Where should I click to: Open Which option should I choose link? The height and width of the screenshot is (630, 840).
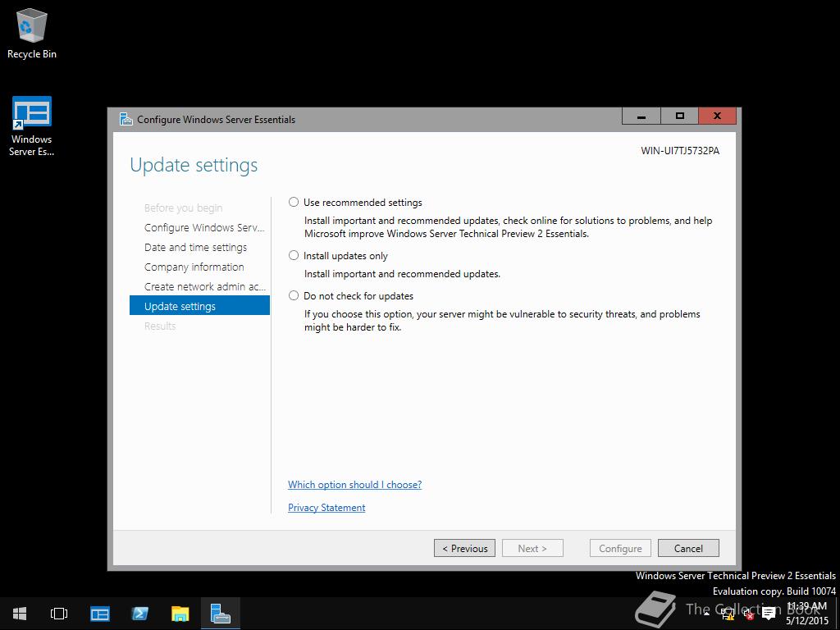[354, 484]
